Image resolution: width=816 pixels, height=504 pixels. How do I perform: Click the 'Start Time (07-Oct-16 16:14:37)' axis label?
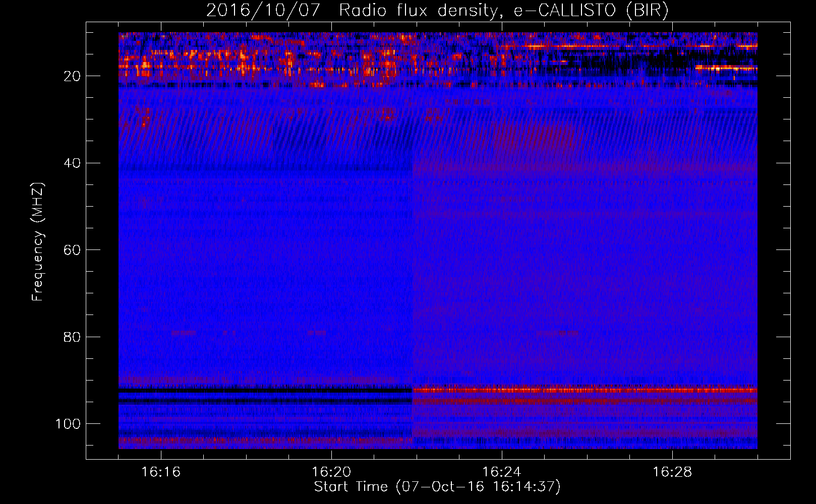click(x=437, y=487)
